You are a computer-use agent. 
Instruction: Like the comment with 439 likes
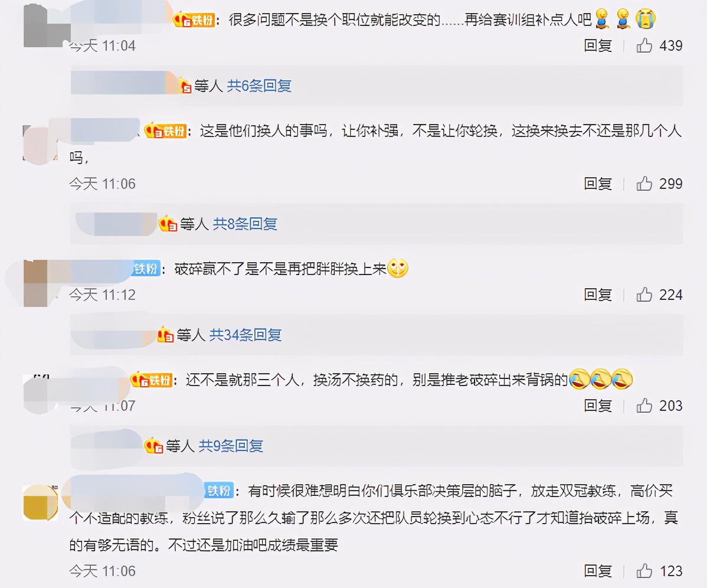(644, 45)
